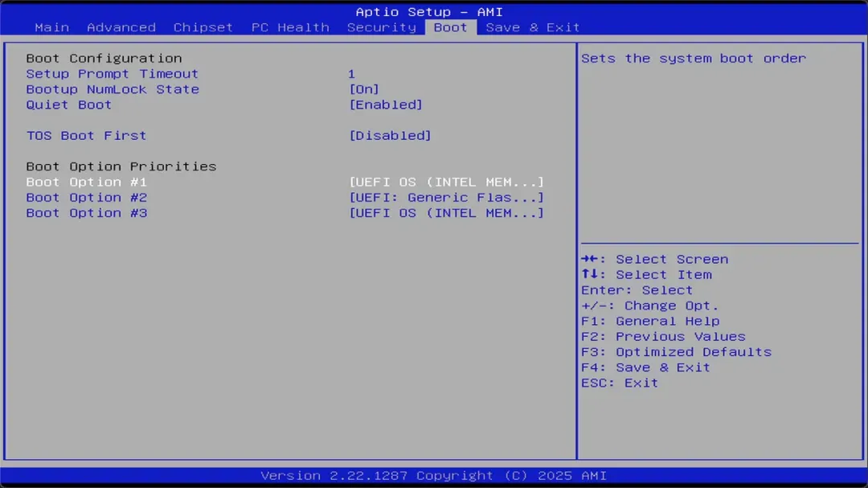Screen dimensions: 868x488
Task: Expand the [UEFI: Generic Flas...] boot option value
Action: coord(446,198)
